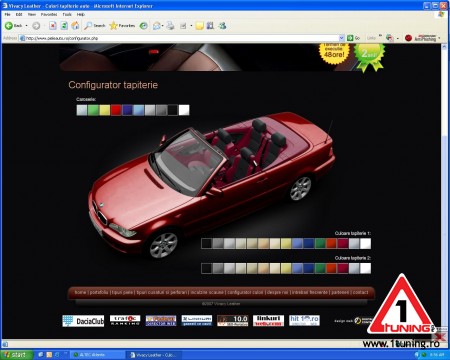Follow the 'portofoliu' footer link
This screenshot has width=450, height=360.
tap(99, 292)
